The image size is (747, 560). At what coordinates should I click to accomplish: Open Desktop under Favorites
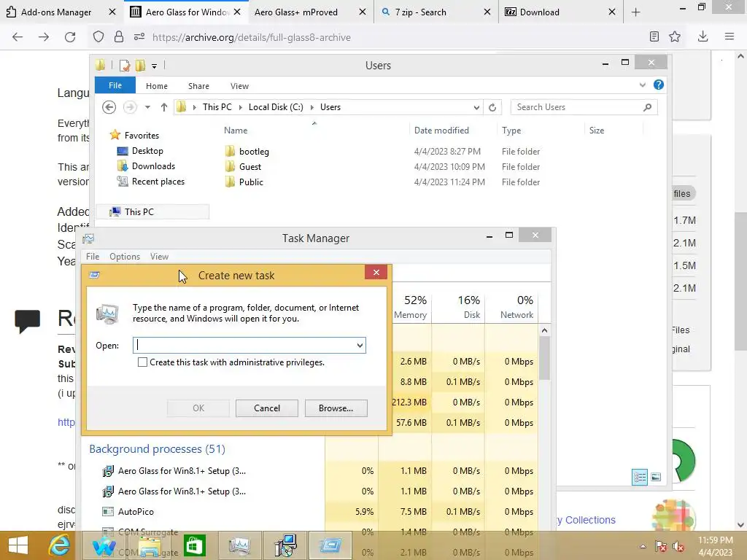[x=147, y=150]
